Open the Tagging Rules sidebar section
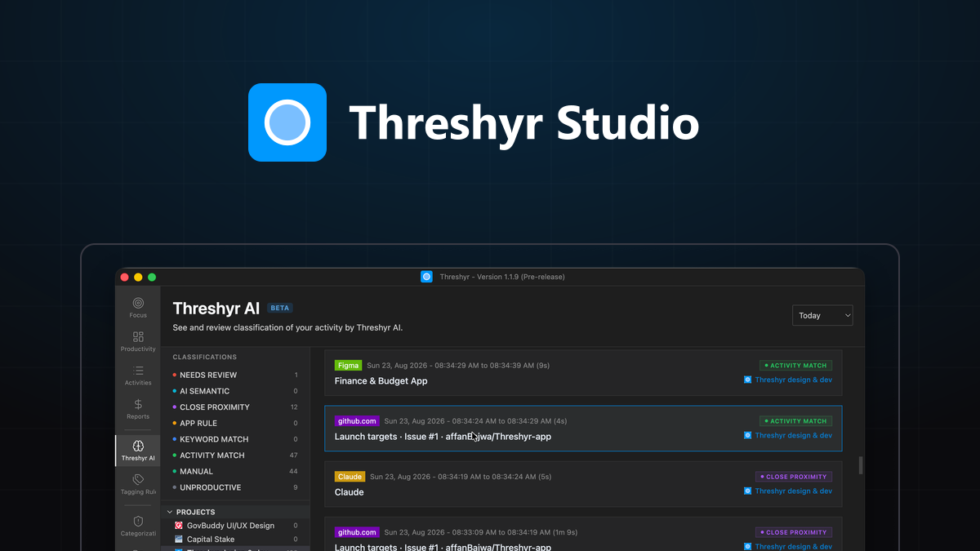The height and width of the screenshot is (551, 980). (138, 484)
